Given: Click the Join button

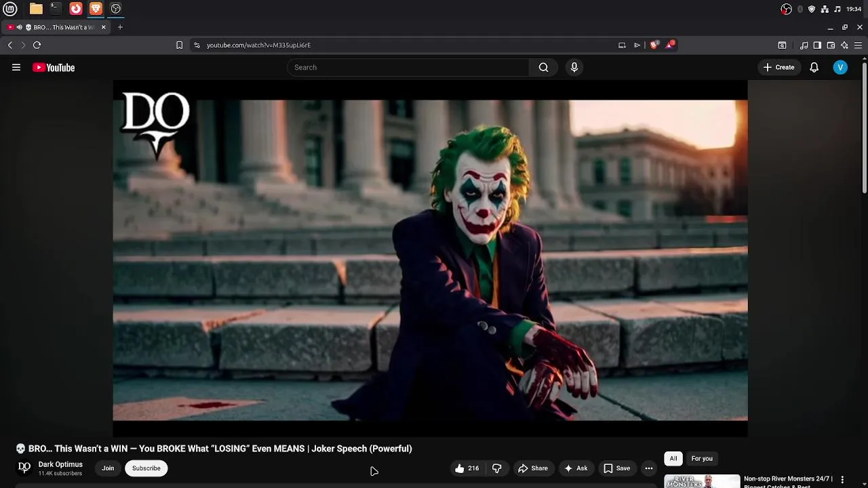Looking at the screenshot, I should pyautogui.click(x=108, y=468).
